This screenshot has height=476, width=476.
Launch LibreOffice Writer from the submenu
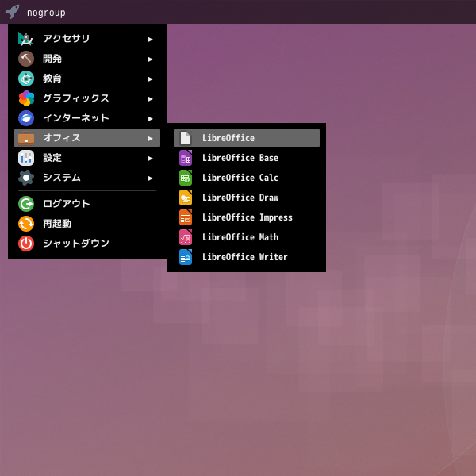(247, 257)
